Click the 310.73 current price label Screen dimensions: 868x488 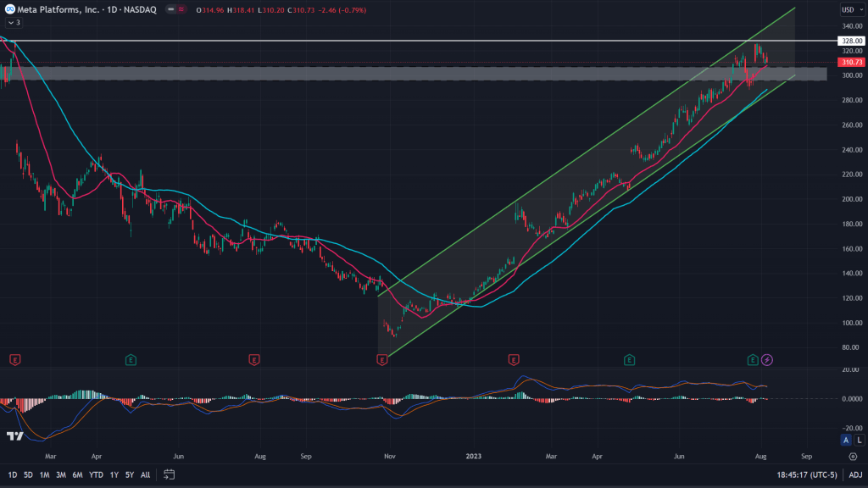pos(850,63)
